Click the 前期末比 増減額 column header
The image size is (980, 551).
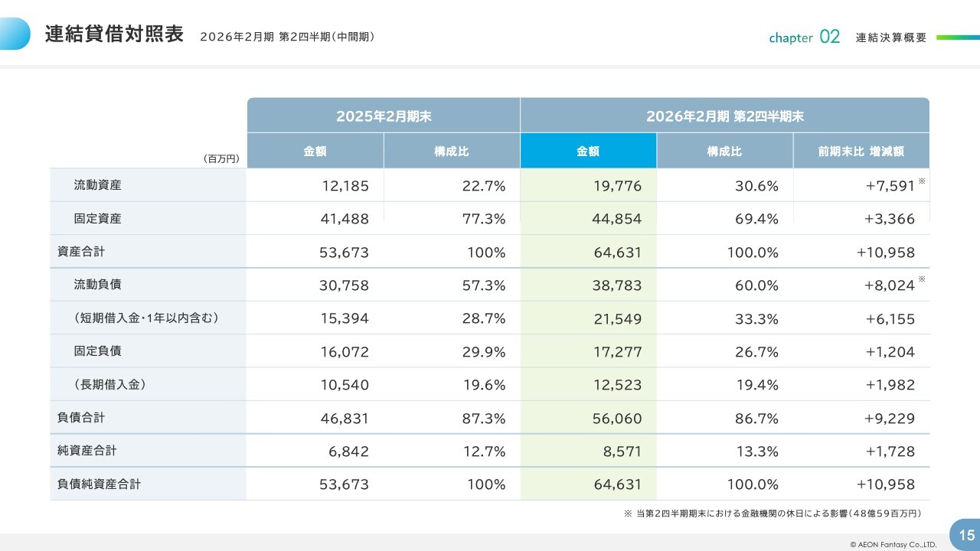(861, 152)
